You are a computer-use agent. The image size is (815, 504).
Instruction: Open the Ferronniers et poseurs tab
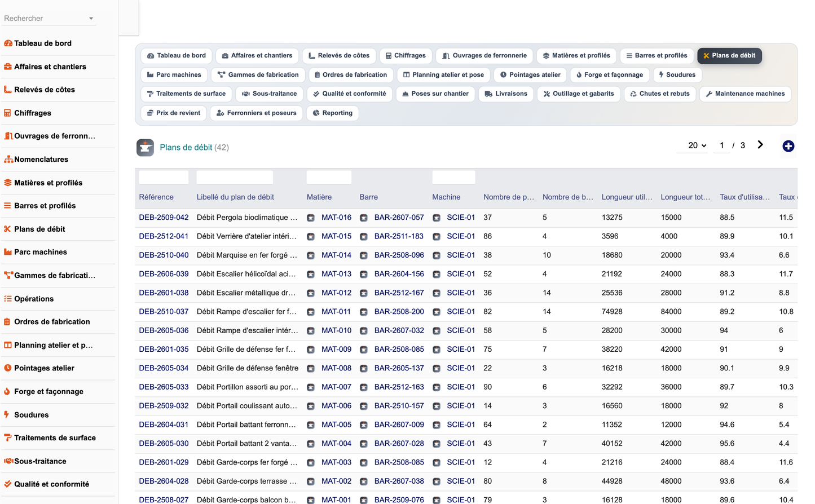(256, 113)
